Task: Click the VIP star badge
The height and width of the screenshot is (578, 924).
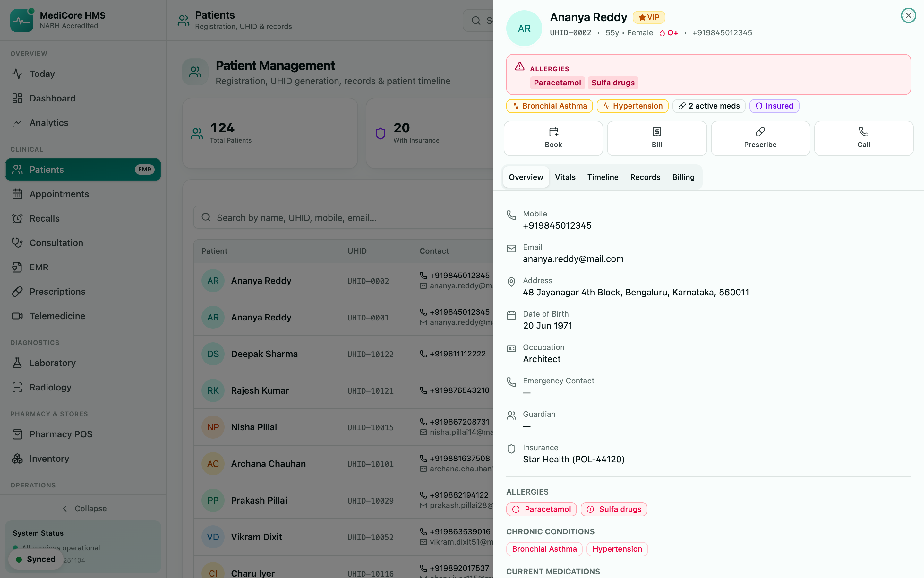Action: [649, 17]
